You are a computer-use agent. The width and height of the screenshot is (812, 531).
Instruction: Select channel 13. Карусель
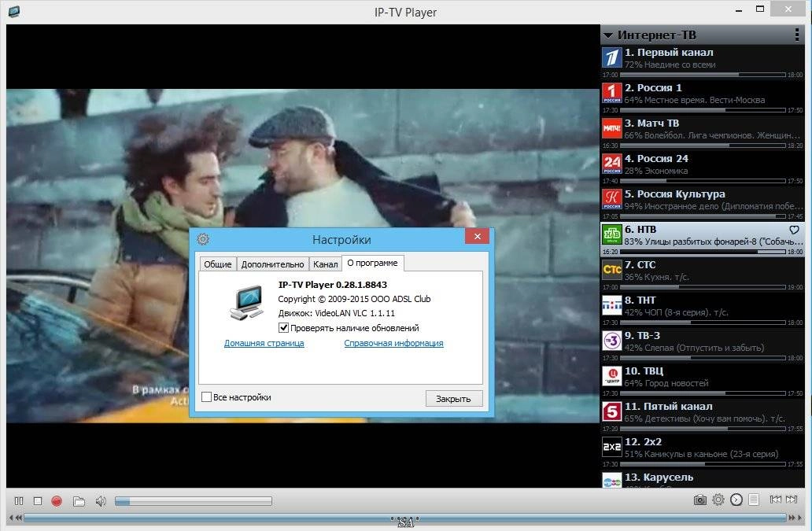pos(702,478)
